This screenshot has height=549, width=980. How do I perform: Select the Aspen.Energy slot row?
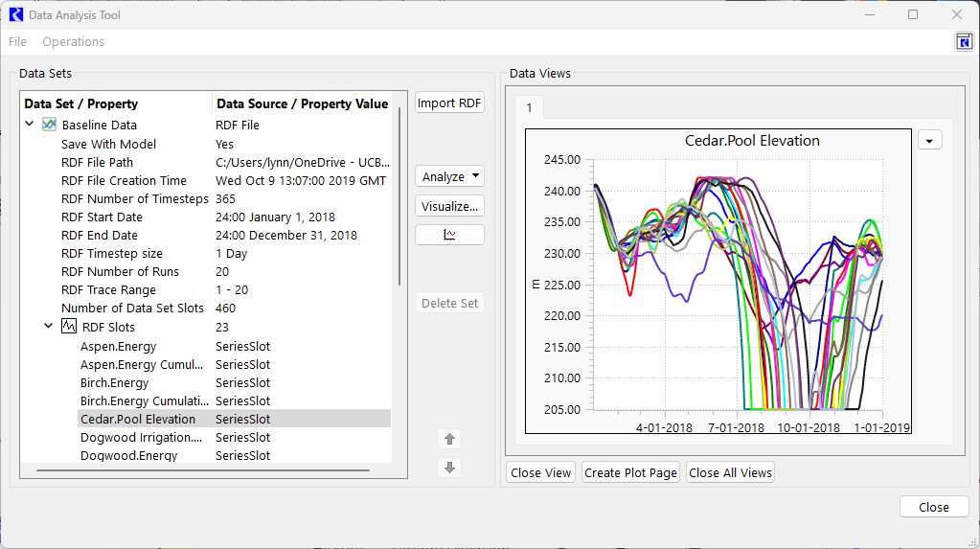[118, 347]
